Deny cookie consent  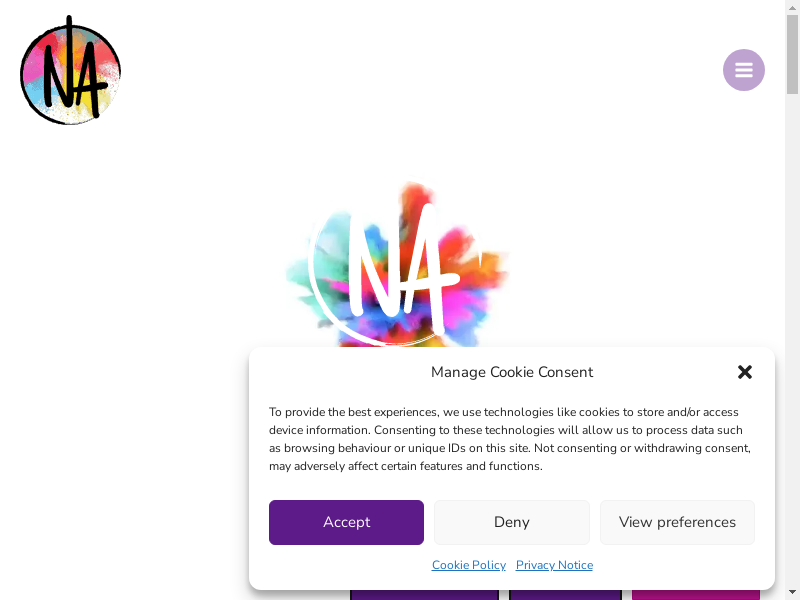[512, 522]
